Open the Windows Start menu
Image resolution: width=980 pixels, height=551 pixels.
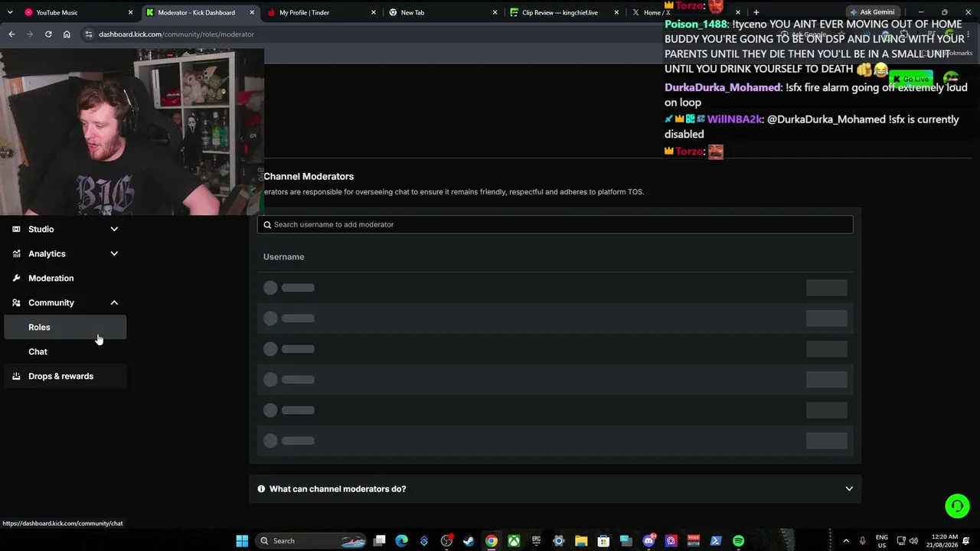242,541
